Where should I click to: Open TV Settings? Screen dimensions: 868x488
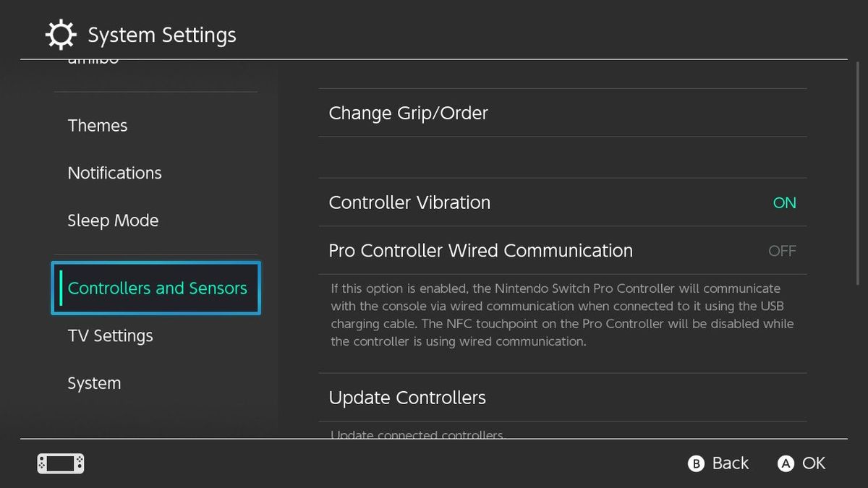[x=110, y=335]
